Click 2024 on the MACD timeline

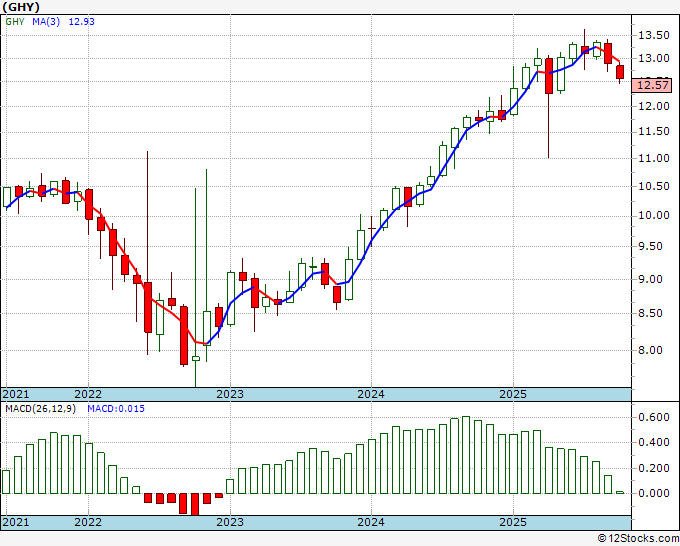pyautogui.click(x=371, y=522)
